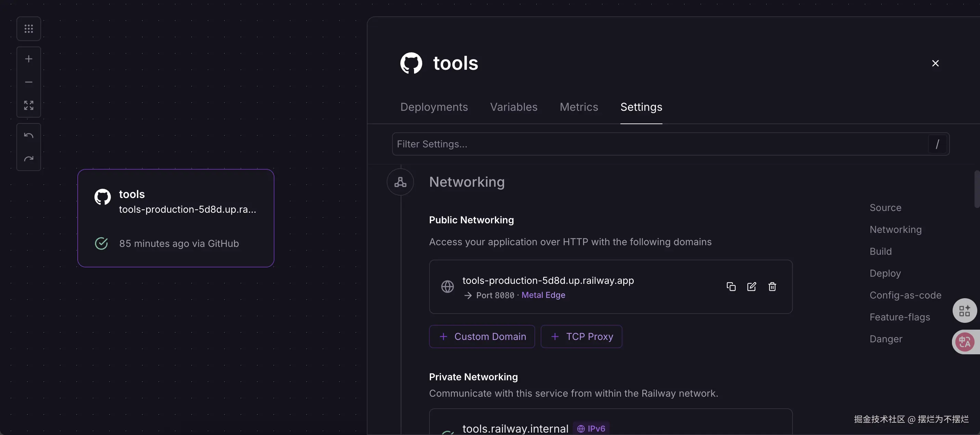This screenshot has height=435, width=980.
Task: Zoom out with the minus icon
Action: (x=28, y=82)
